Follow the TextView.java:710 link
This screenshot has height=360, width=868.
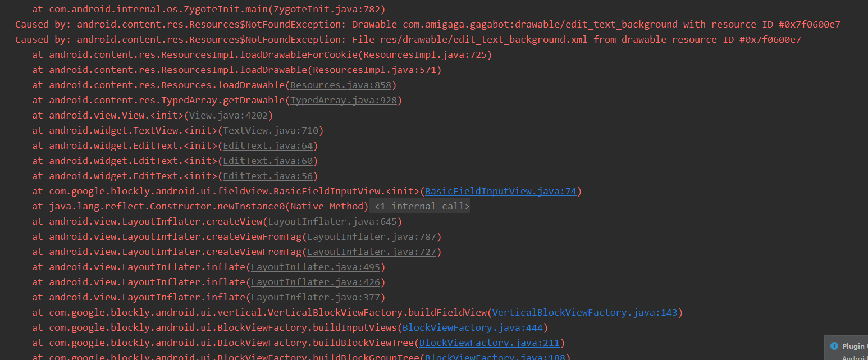271,131
